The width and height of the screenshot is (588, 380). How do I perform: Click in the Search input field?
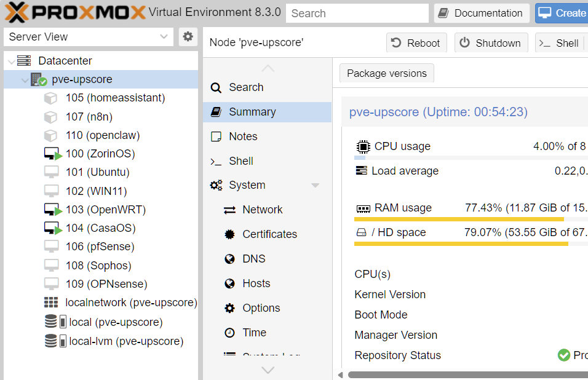pos(357,13)
